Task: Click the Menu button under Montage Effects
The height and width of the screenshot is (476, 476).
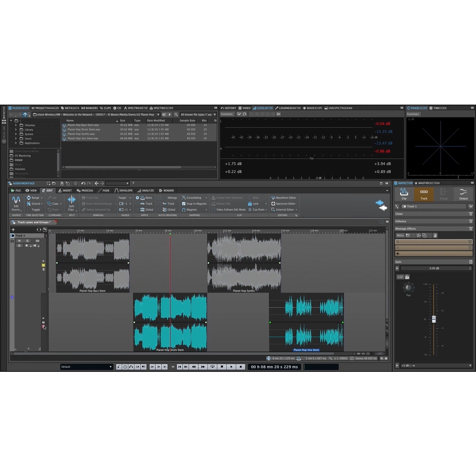Action: point(400,235)
